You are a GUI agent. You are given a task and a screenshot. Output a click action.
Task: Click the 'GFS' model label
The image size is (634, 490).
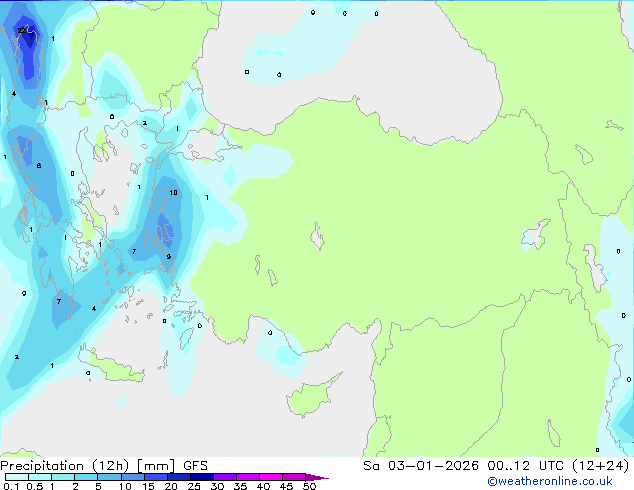tap(195, 466)
